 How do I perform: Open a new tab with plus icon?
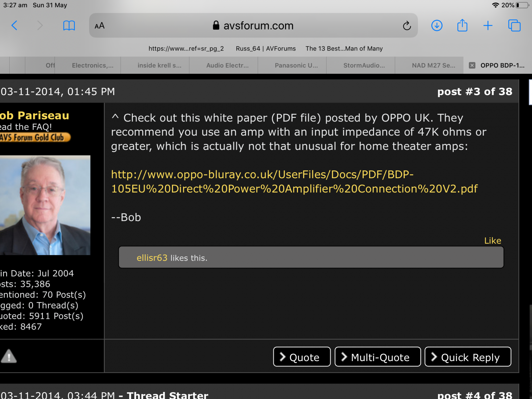pyautogui.click(x=488, y=26)
